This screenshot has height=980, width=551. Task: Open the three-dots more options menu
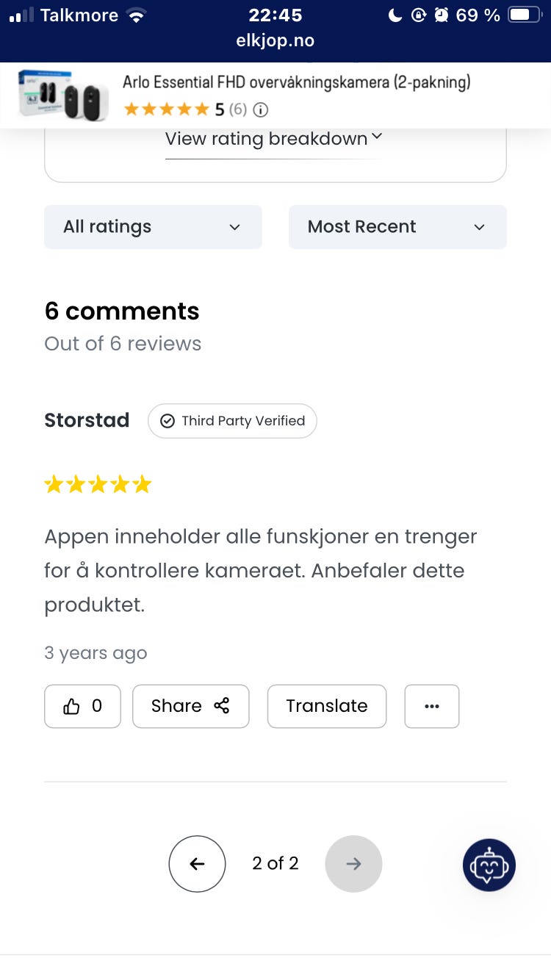[432, 707]
